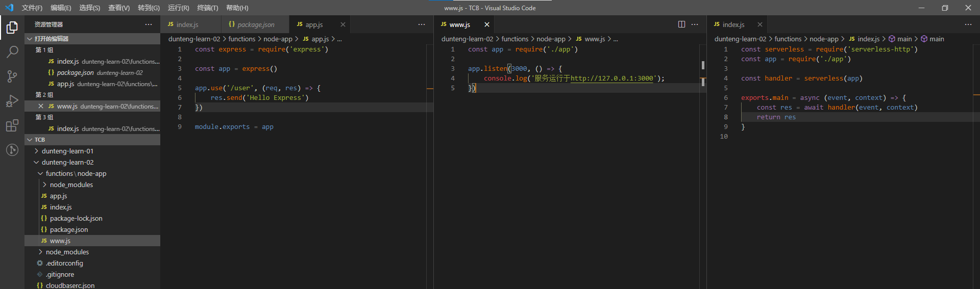The height and width of the screenshot is (289, 980).
Task: Click line number 5 in app.js editor
Action: (180, 88)
